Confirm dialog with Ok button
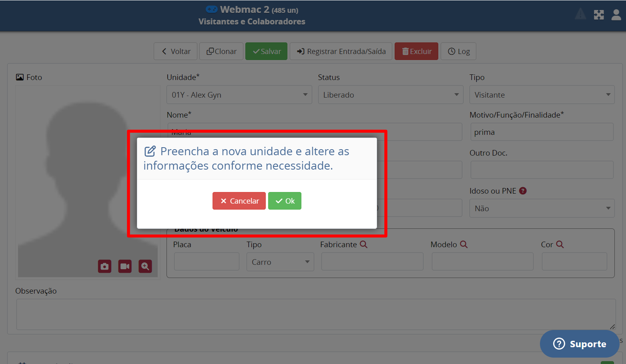The width and height of the screenshot is (626, 364). click(x=285, y=201)
